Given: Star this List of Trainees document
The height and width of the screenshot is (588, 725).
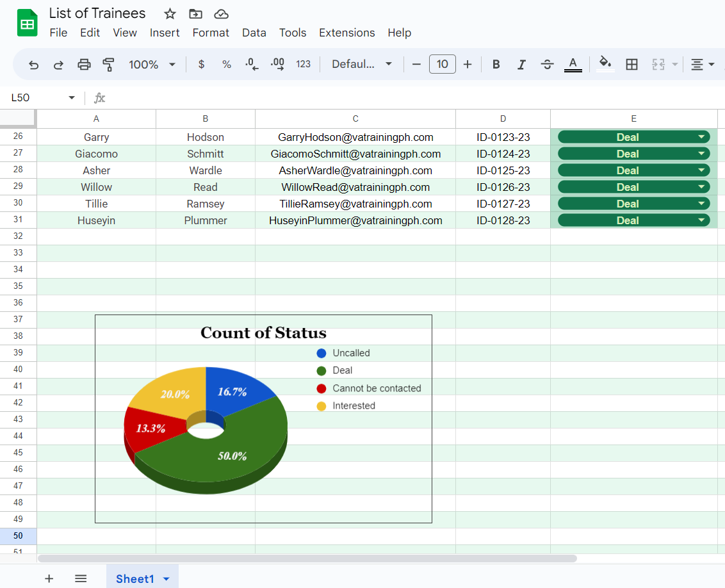Looking at the screenshot, I should click(x=170, y=14).
